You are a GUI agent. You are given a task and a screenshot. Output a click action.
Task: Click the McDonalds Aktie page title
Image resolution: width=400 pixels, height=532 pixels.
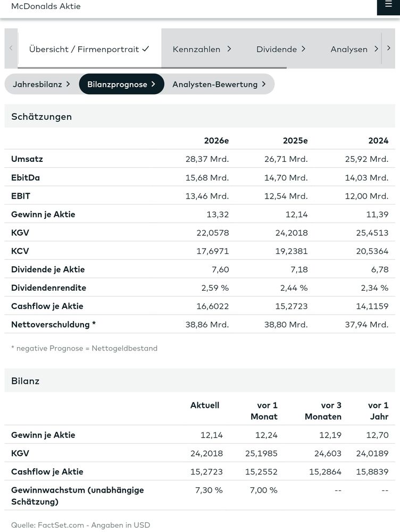46,6
